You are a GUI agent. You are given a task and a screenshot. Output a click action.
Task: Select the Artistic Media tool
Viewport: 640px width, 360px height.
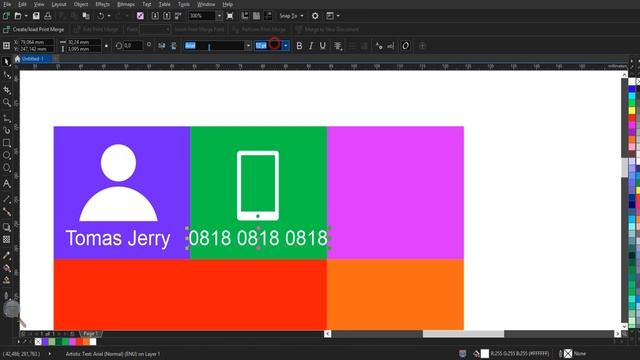click(x=7, y=131)
